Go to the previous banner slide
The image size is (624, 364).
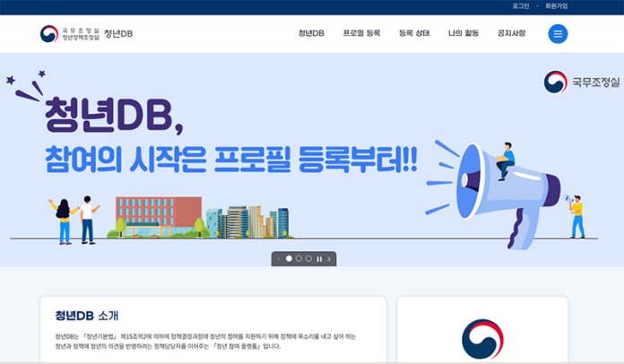pyautogui.click(x=279, y=259)
